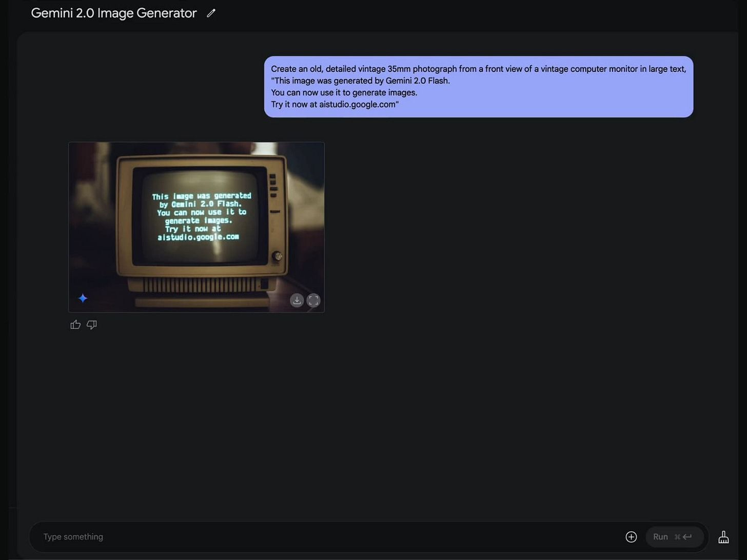Viewport: 747px width, 560px height.
Task: Click the plus icon to add attachment
Action: (x=631, y=537)
